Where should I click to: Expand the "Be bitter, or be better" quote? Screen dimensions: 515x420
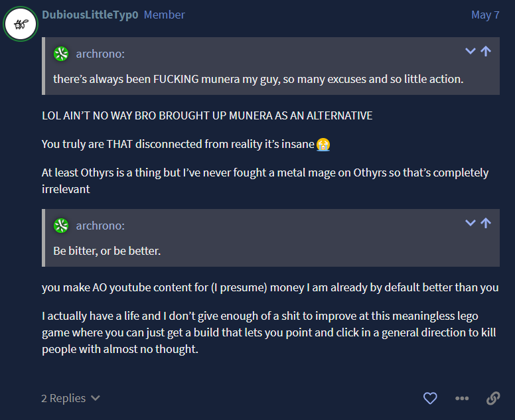pos(471,223)
